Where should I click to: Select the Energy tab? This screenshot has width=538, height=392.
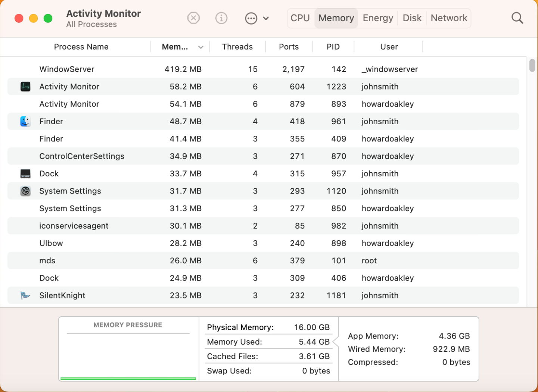click(x=377, y=18)
